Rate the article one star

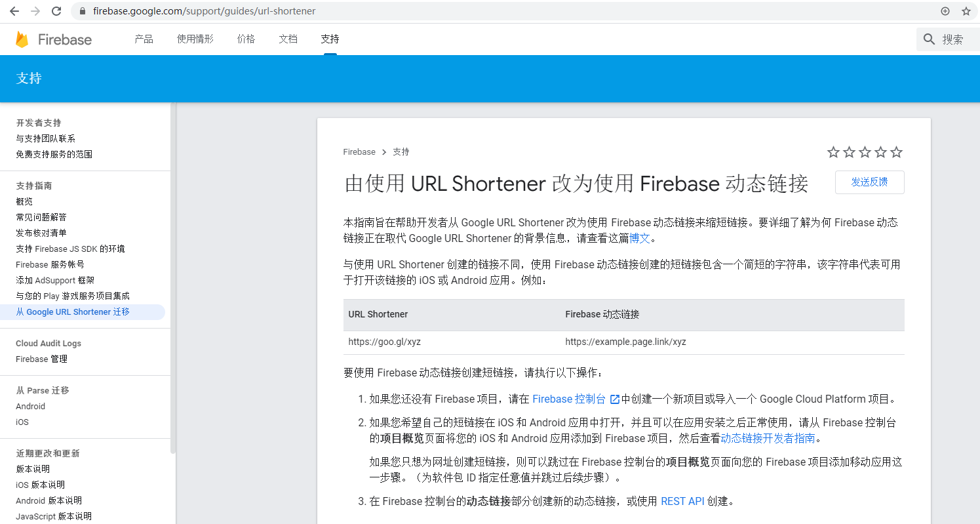pos(833,152)
